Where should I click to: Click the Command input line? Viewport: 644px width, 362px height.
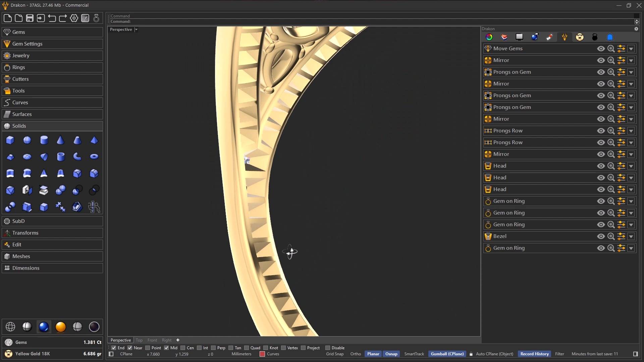tap(372, 21)
